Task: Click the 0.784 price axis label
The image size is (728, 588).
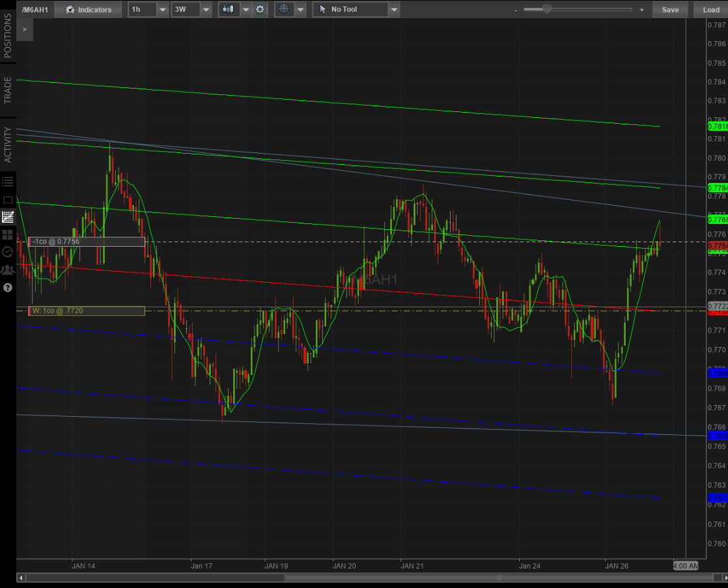Action: [x=717, y=82]
